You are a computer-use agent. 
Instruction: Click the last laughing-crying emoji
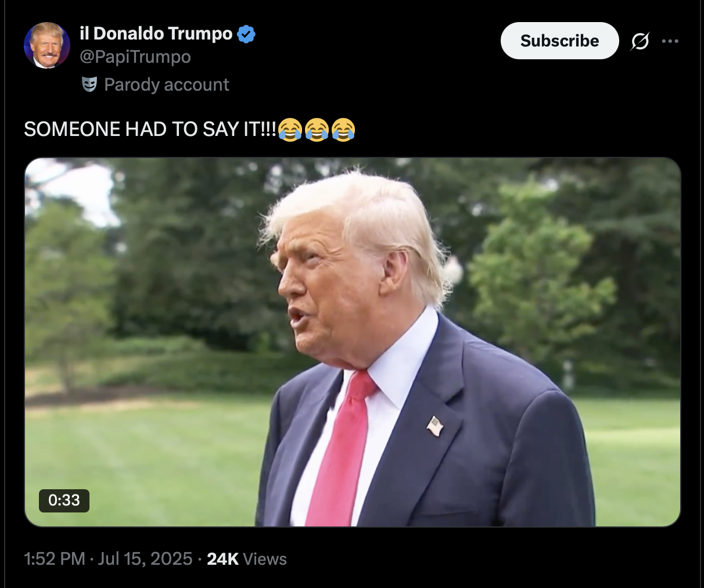(x=343, y=129)
